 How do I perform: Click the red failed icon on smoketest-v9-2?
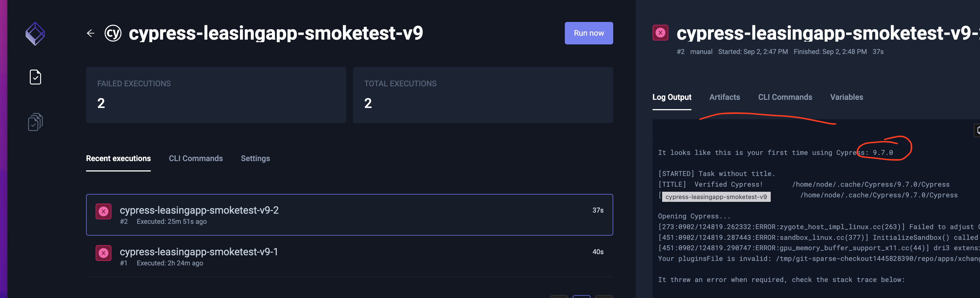104,211
